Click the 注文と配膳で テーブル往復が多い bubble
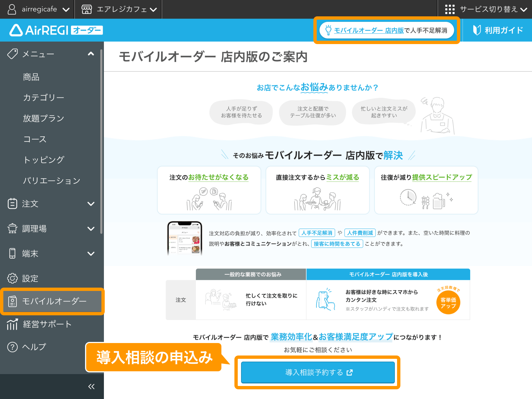 click(x=313, y=112)
